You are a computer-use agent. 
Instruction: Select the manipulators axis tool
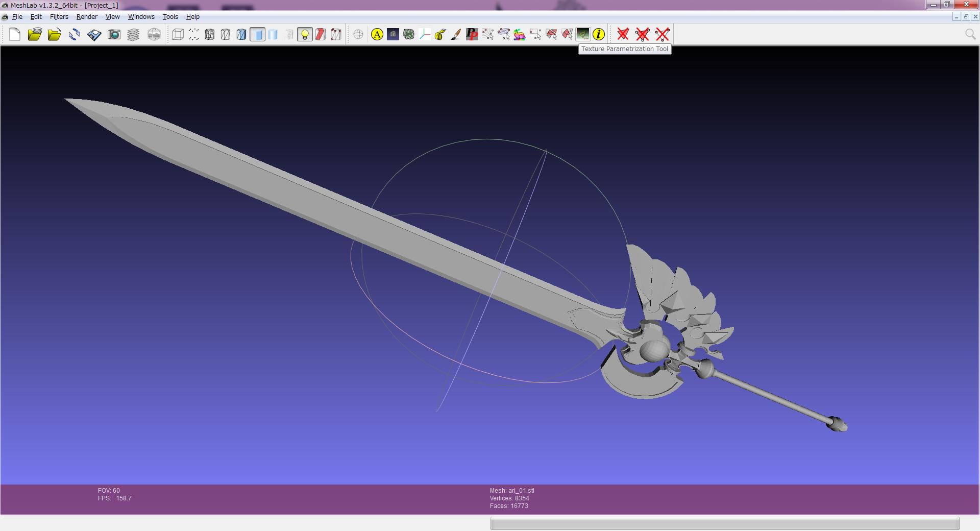click(425, 34)
